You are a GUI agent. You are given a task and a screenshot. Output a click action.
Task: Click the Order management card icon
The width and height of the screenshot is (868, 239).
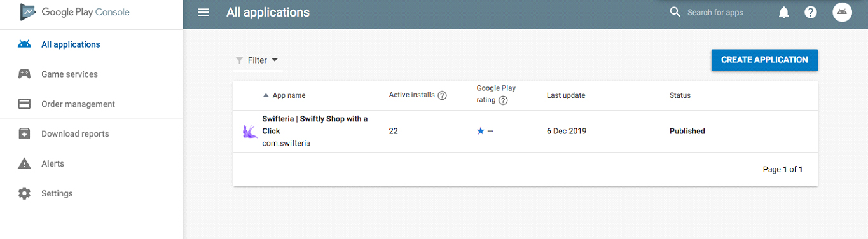(x=24, y=104)
